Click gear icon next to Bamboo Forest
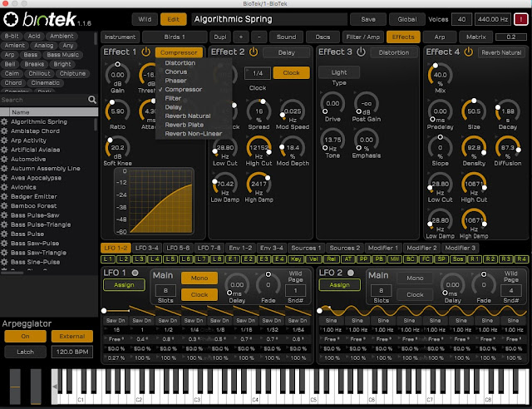Screen dimensions: 532x409 (x=4, y=205)
